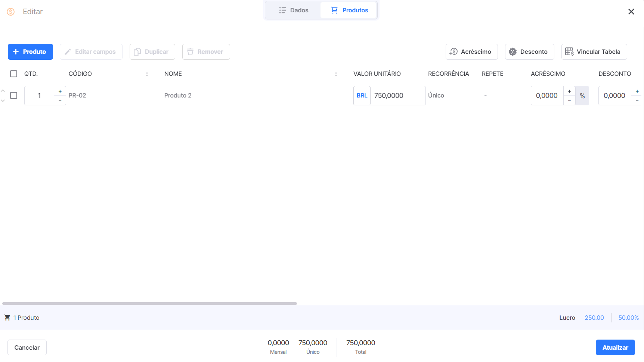Click the unit value field 750,0000
This screenshot has width=644, height=362.
(398, 96)
